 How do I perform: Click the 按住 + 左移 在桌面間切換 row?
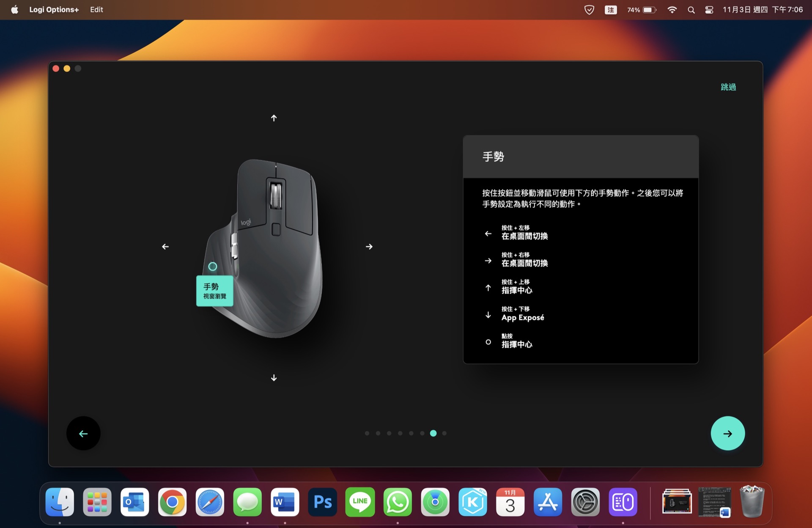tap(517, 233)
